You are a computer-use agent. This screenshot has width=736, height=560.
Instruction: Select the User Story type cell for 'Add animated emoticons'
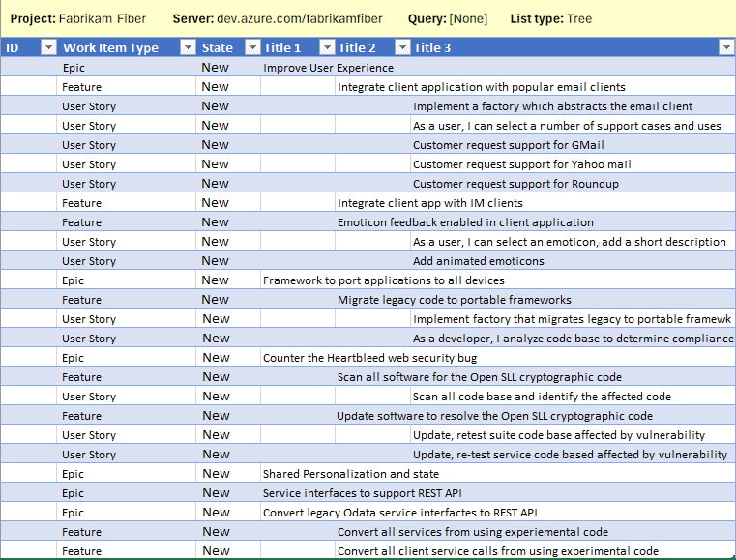(x=126, y=261)
